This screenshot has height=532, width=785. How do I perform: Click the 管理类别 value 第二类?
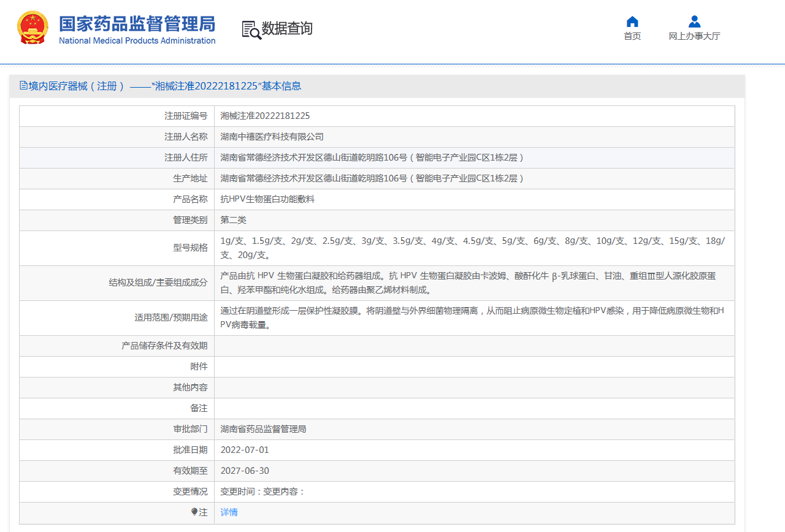(233, 220)
